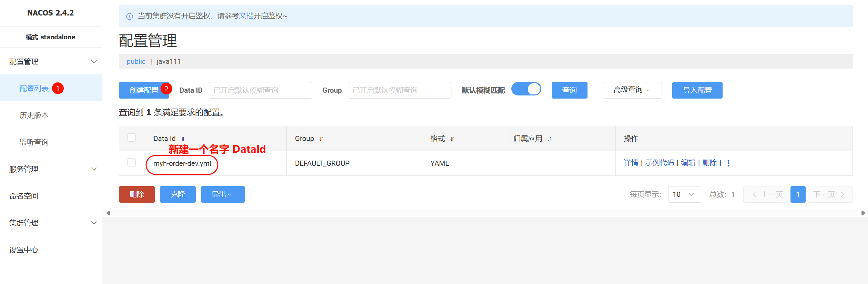Viewport: 868px width, 284px height.
Task: Open the 导出 dropdown button
Action: tap(223, 194)
